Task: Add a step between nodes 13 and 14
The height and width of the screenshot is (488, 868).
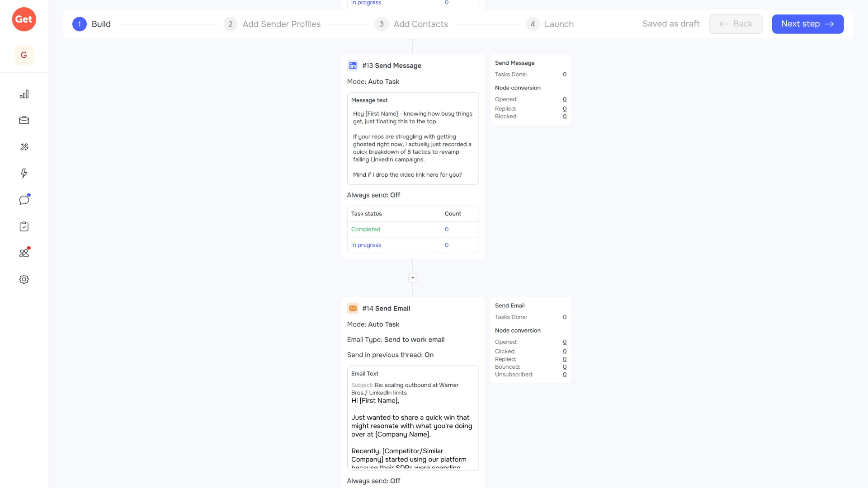Action: (x=413, y=278)
